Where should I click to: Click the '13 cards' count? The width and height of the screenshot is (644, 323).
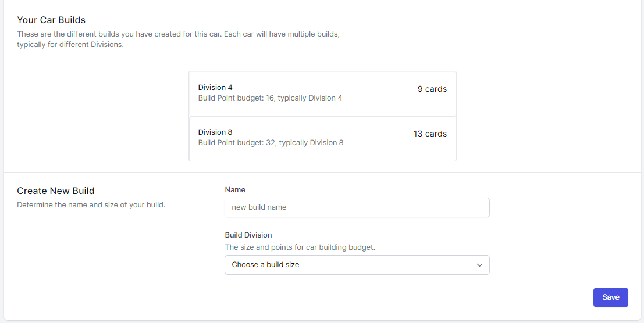click(430, 134)
